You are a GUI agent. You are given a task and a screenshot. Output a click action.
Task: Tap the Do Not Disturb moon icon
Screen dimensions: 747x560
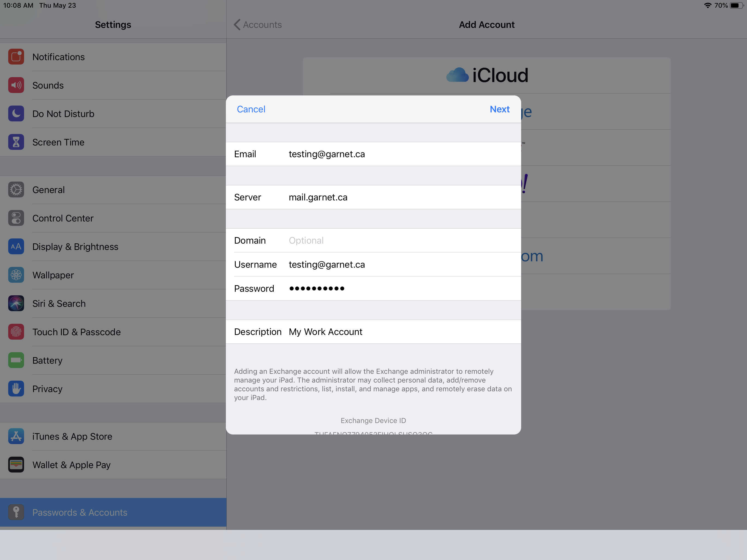click(x=16, y=113)
